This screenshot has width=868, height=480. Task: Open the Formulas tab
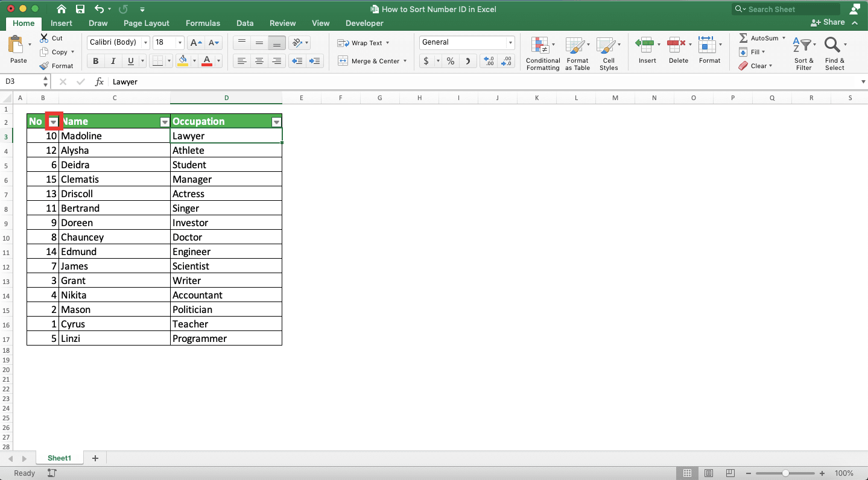(203, 24)
